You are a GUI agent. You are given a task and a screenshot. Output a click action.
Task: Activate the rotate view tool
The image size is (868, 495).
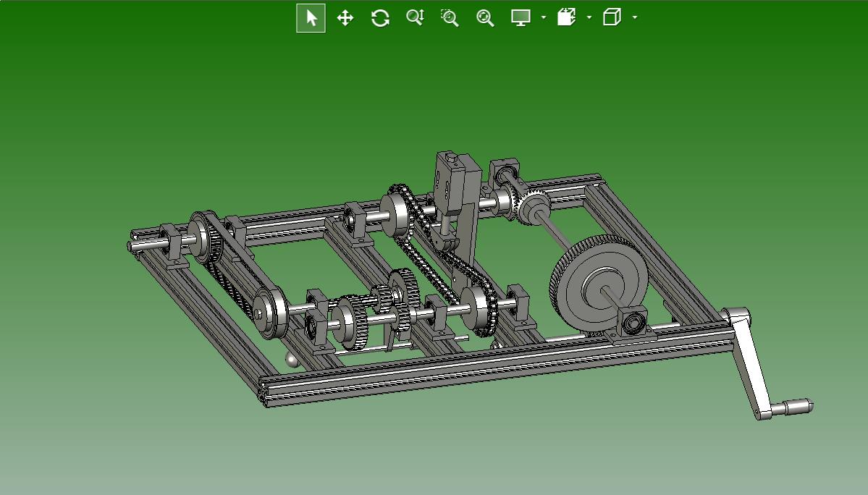pos(380,17)
